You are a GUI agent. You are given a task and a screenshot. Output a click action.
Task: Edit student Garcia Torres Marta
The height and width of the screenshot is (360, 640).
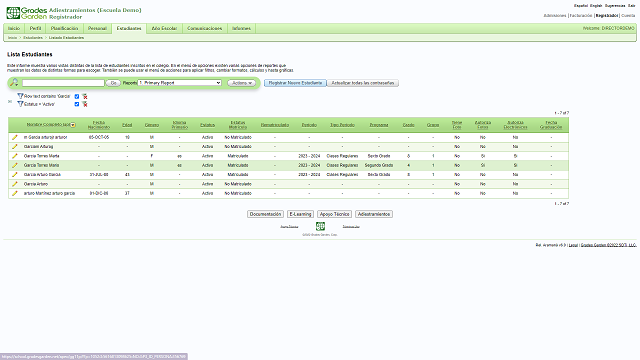pyautogui.click(x=15, y=156)
